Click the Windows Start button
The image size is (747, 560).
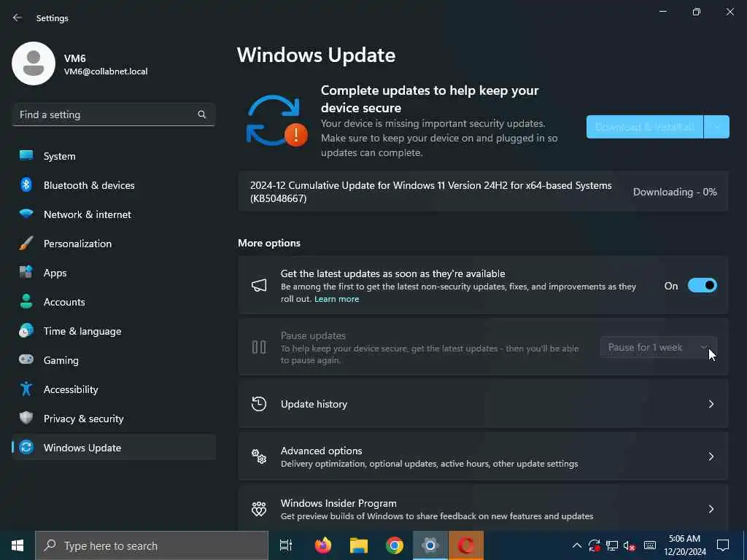point(18,545)
